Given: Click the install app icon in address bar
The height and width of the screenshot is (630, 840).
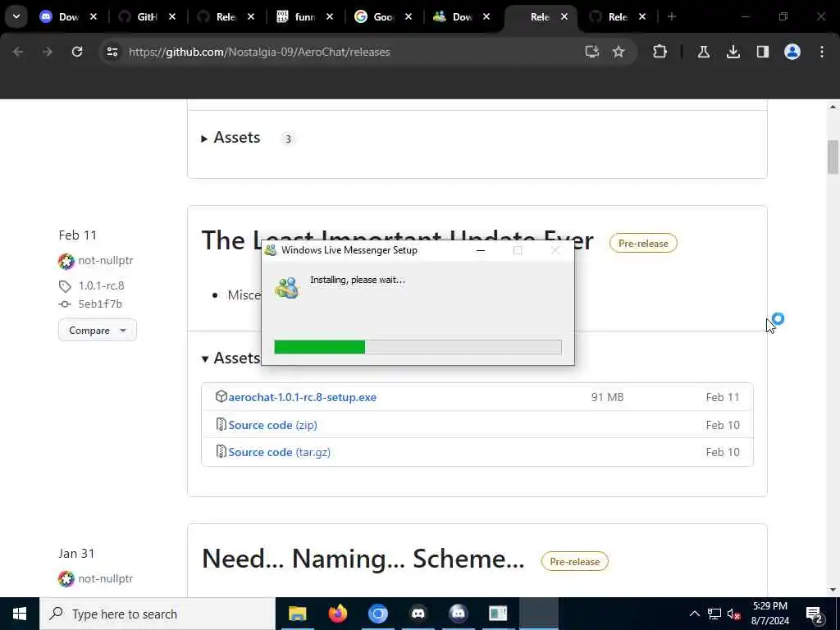Looking at the screenshot, I should click(592, 52).
